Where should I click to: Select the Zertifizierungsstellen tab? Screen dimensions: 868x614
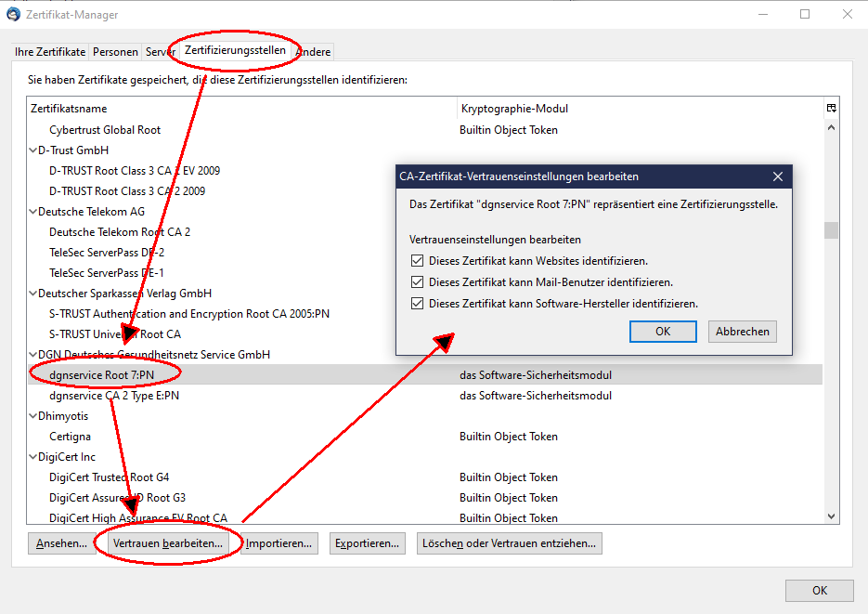tap(235, 50)
